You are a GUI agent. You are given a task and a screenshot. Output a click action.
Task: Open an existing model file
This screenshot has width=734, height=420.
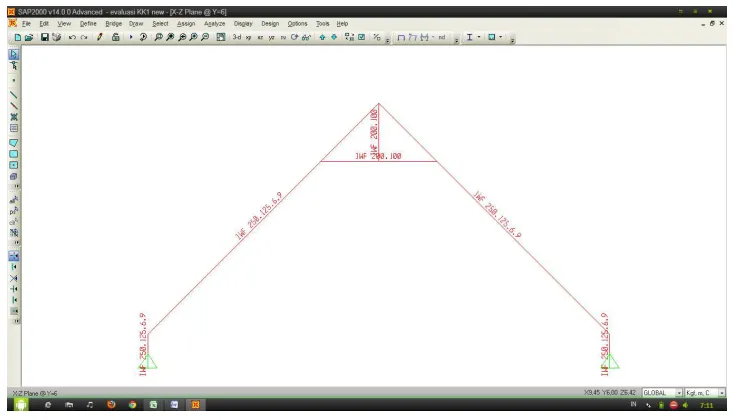click(29, 37)
